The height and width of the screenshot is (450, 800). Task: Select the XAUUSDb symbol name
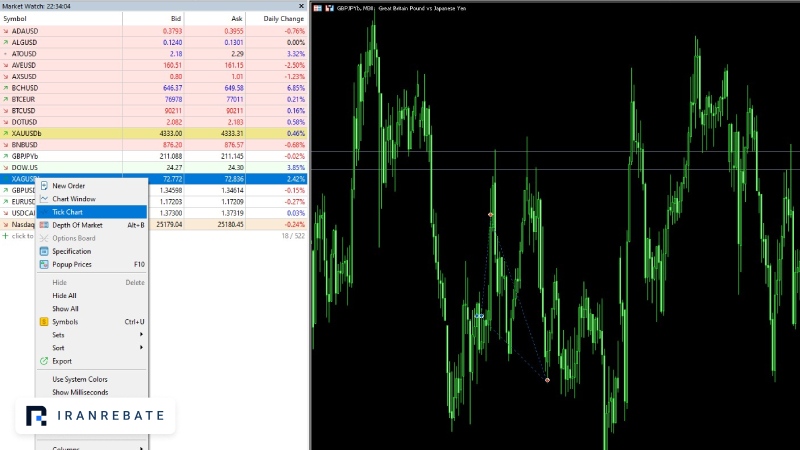(x=27, y=134)
